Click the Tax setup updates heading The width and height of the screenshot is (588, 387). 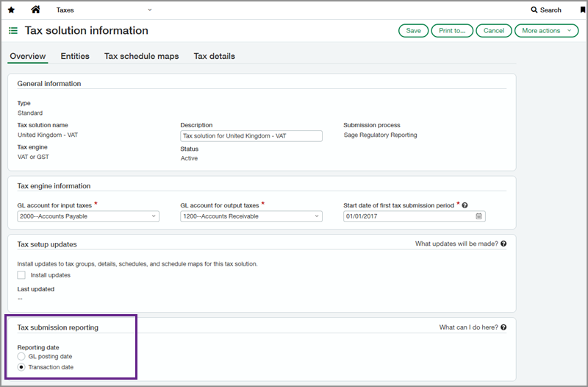click(47, 244)
